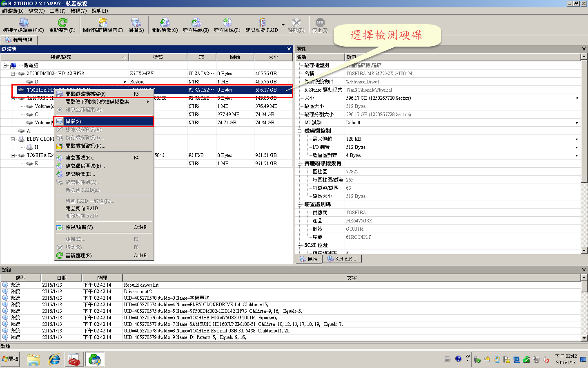
Task: Click the Windows 開始 Start button
Action: pyautogui.click(x=11, y=359)
